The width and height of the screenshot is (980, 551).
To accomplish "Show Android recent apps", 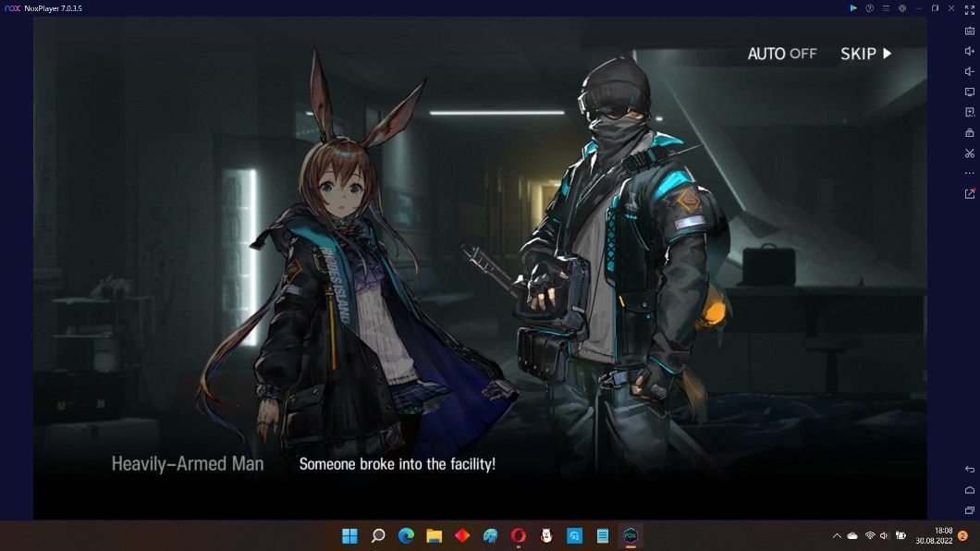I will coord(970,510).
